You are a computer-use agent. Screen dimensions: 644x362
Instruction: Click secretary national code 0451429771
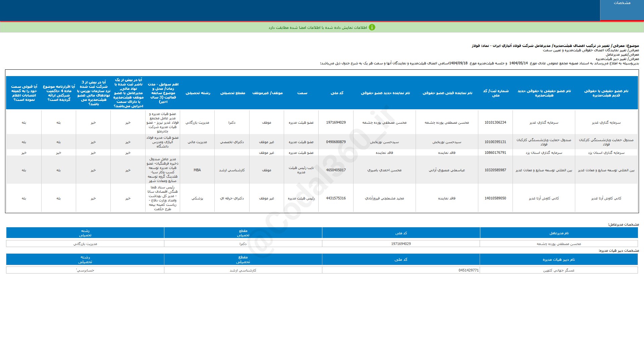(468, 270)
